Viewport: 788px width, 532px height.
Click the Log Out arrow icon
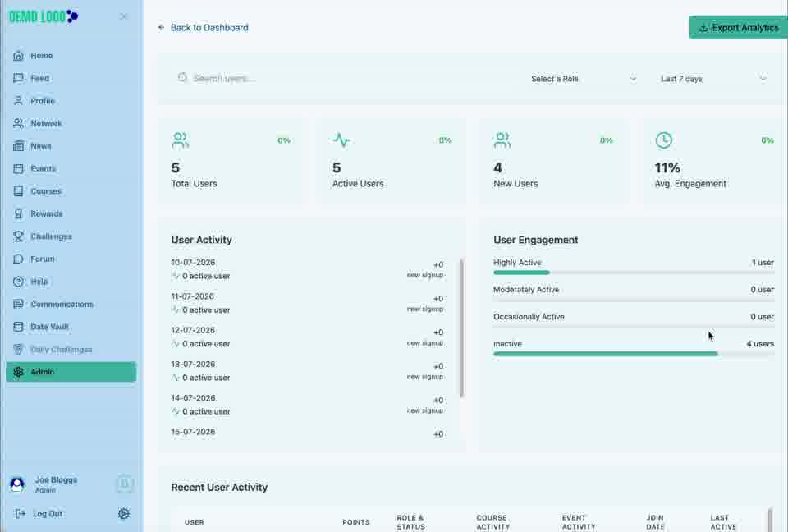20,514
